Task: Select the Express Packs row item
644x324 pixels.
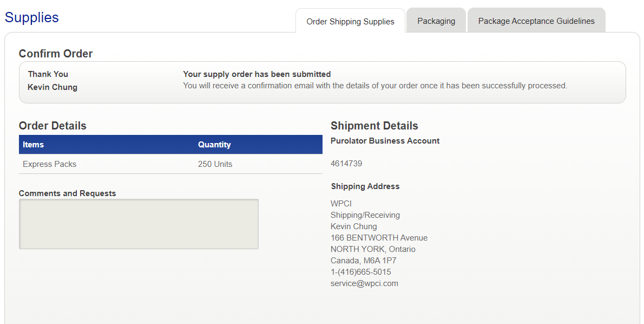Action: pyautogui.click(x=50, y=164)
